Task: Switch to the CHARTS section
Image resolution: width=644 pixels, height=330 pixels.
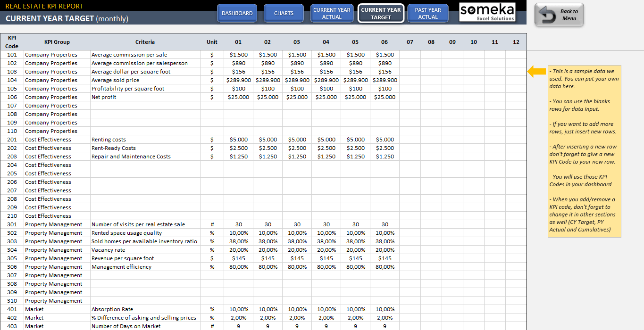Action: pyautogui.click(x=284, y=13)
